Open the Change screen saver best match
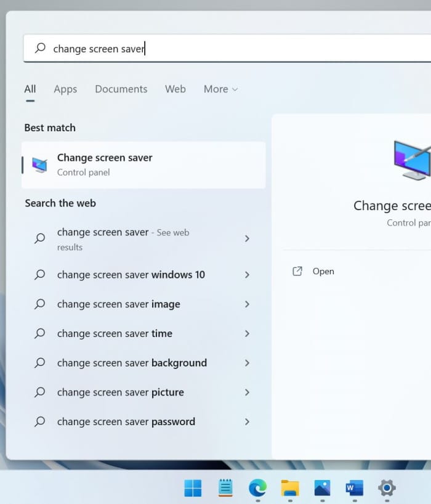The image size is (431, 504). pyautogui.click(x=143, y=165)
